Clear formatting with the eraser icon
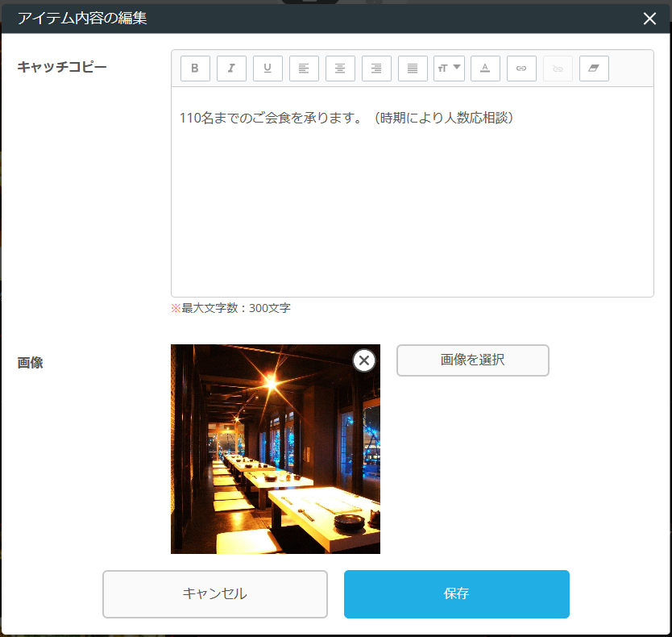The width and height of the screenshot is (672, 637). (x=594, y=68)
